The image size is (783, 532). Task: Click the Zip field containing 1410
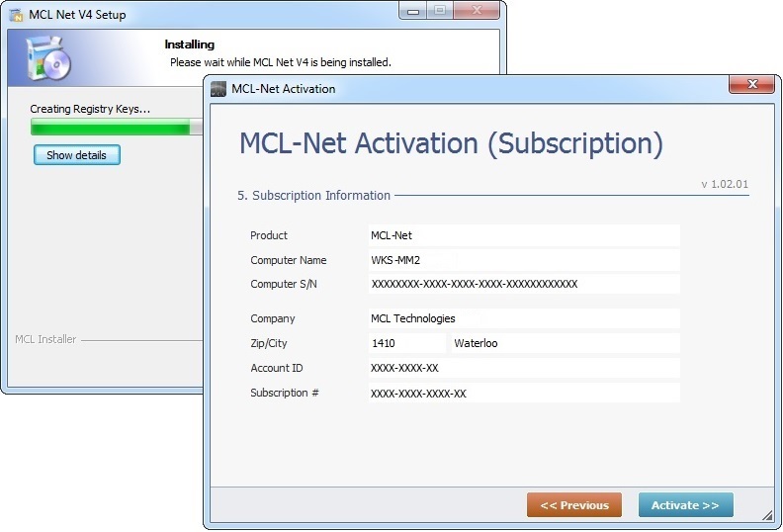(x=407, y=343)
